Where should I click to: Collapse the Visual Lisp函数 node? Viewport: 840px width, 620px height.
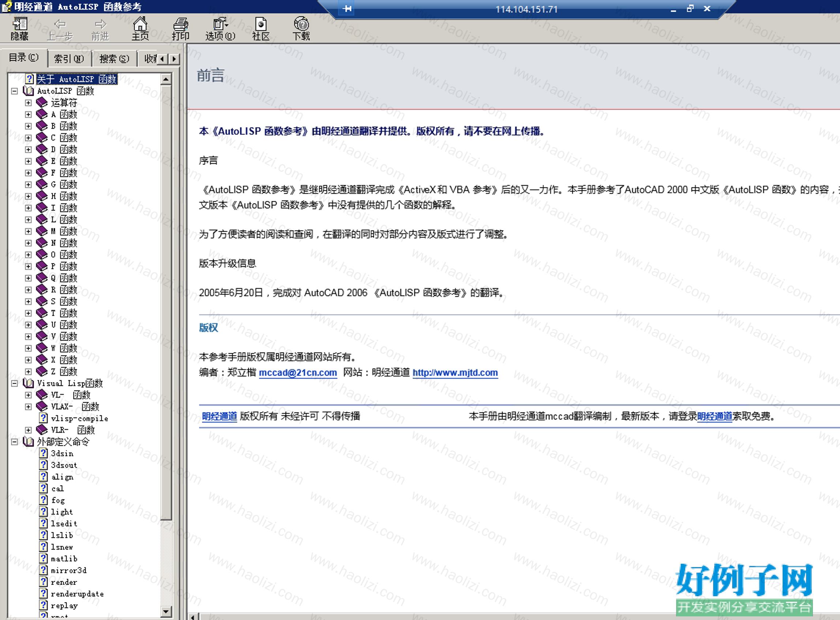click(x=15, y=383)
